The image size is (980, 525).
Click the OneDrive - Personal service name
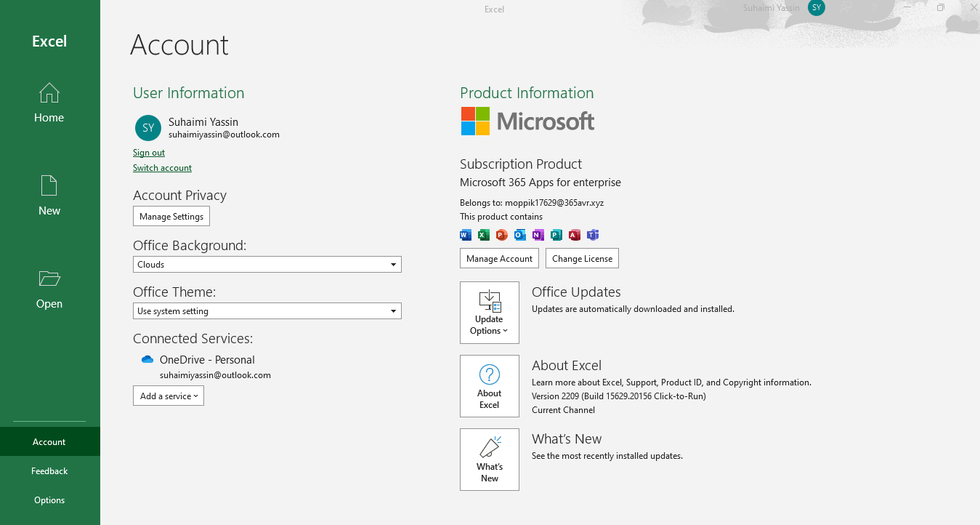[207, 359]
